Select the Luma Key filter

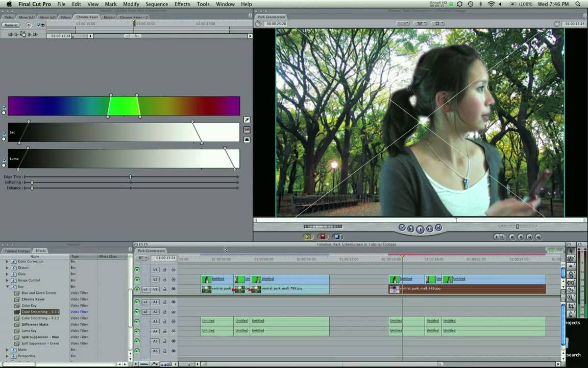tap(29, 331)
